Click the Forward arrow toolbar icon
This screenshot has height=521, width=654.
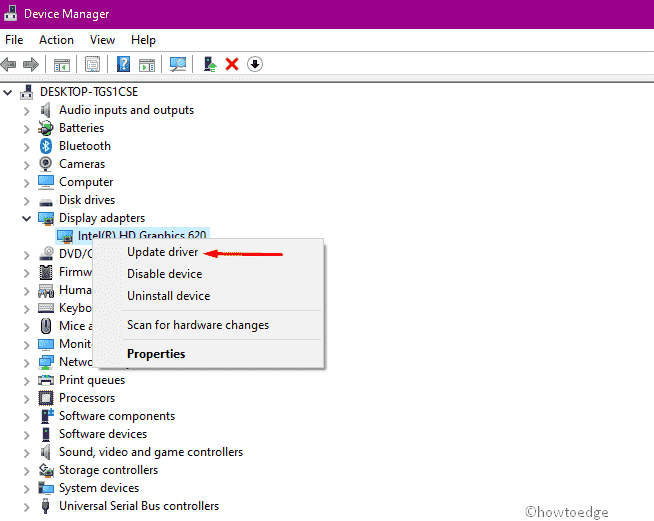click(31, 65)
